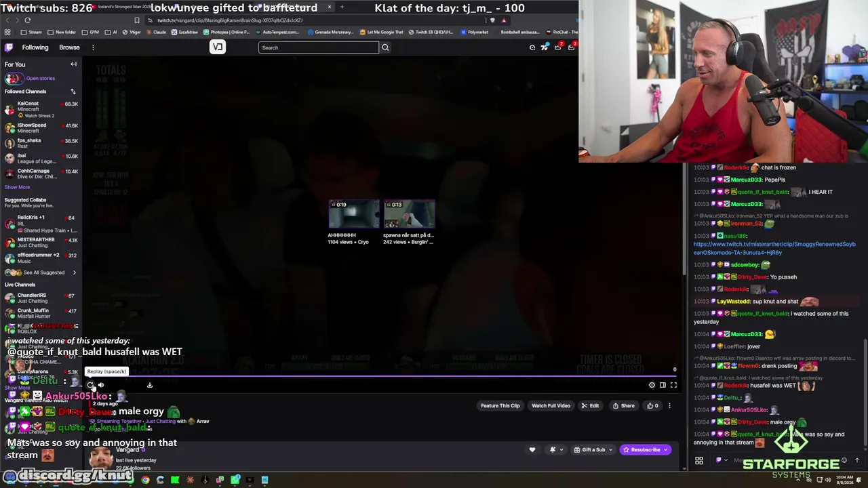Follow Vangard with the heart button
This screenshot has height=488, width=868.
[532, 449]
